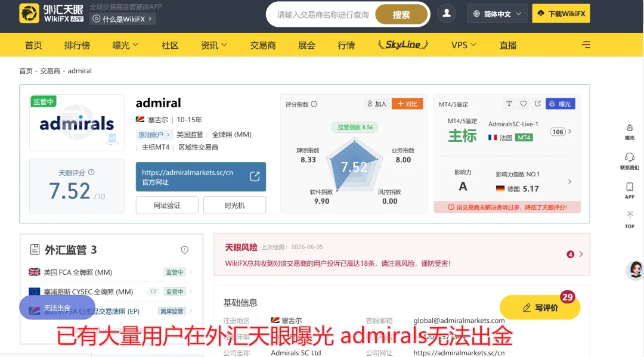Viewport: 644px width, 357px height.
Task: Click the 网址验证 button
Action: coord(167,205)
